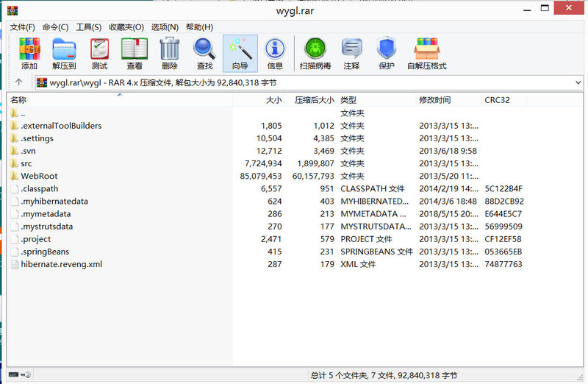
Task: Sort by Type (类型) column header
Action: pyautogui.click(x=376, y=100)
